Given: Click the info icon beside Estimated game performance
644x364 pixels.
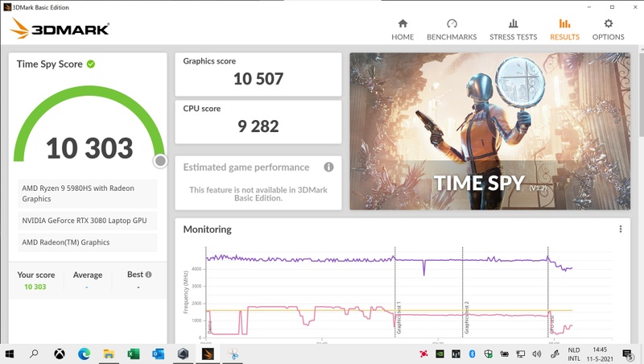Looking at the screenshot, I should click(328, 167).
